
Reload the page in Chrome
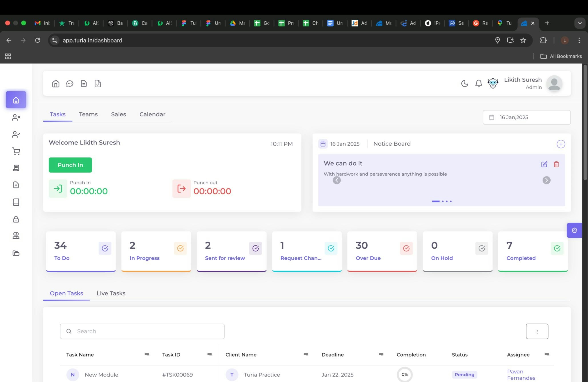(37, 40)
